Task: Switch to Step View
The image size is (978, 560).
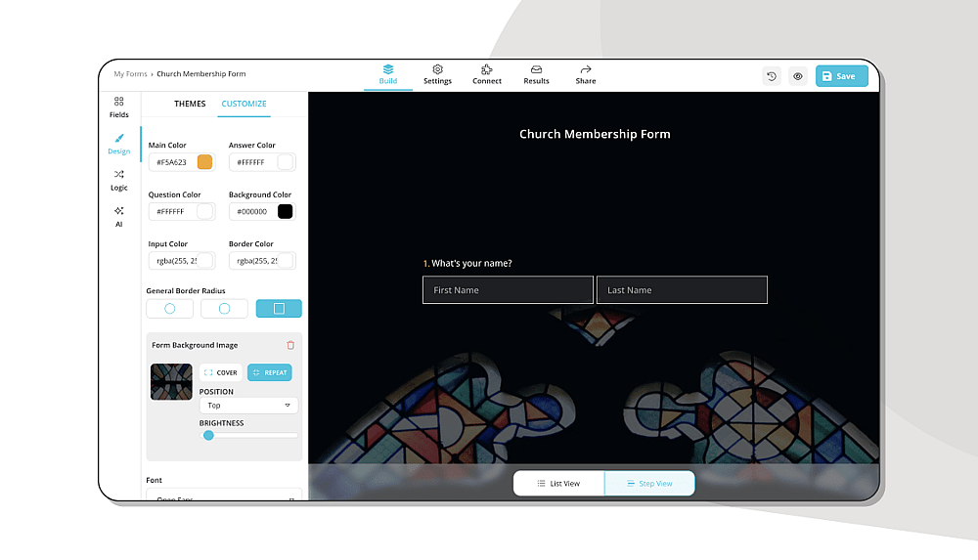Action: 649,484
